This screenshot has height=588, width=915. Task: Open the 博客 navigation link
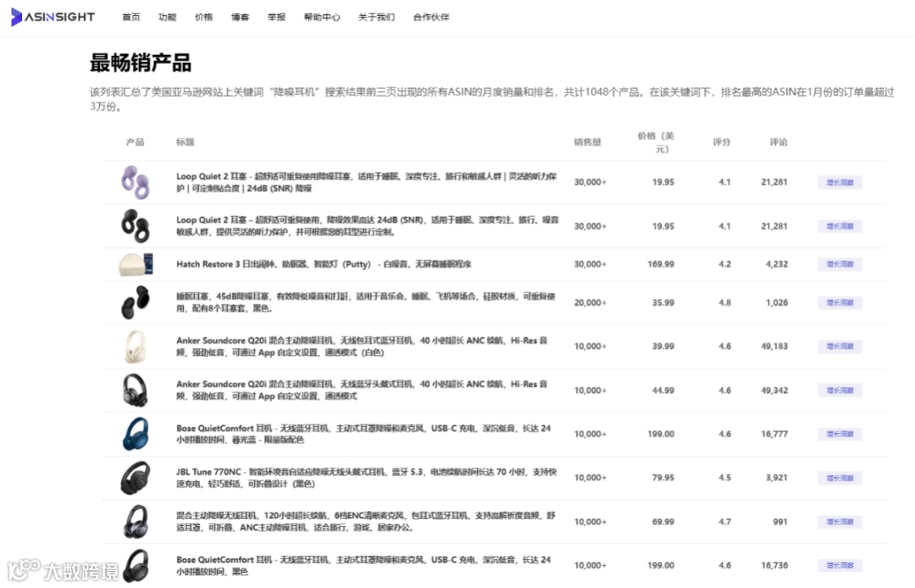(x=240, y=17)
